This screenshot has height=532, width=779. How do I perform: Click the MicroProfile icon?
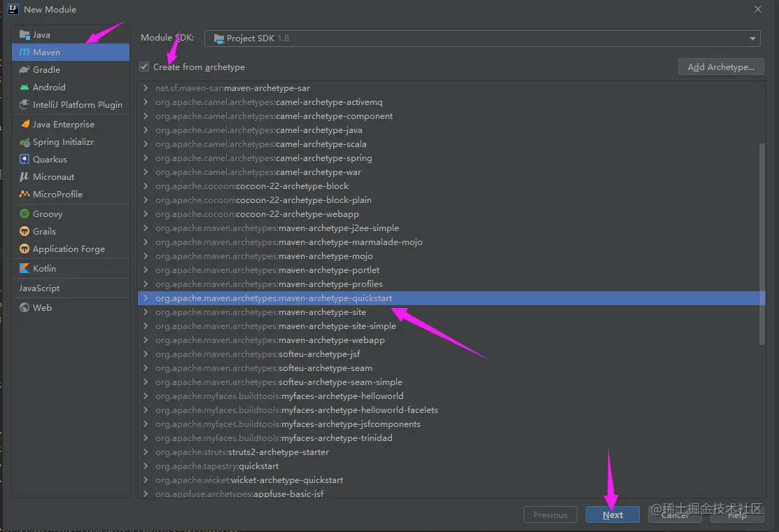[24, 194]
